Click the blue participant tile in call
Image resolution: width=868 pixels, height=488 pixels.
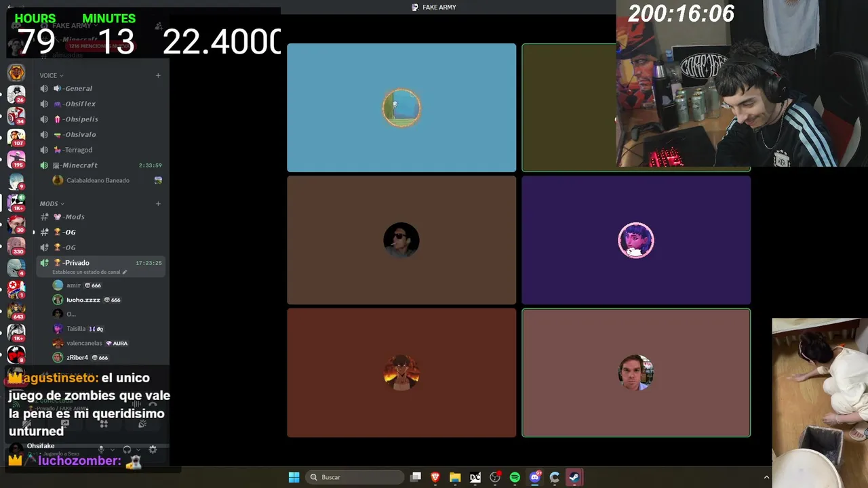point(401,108)
